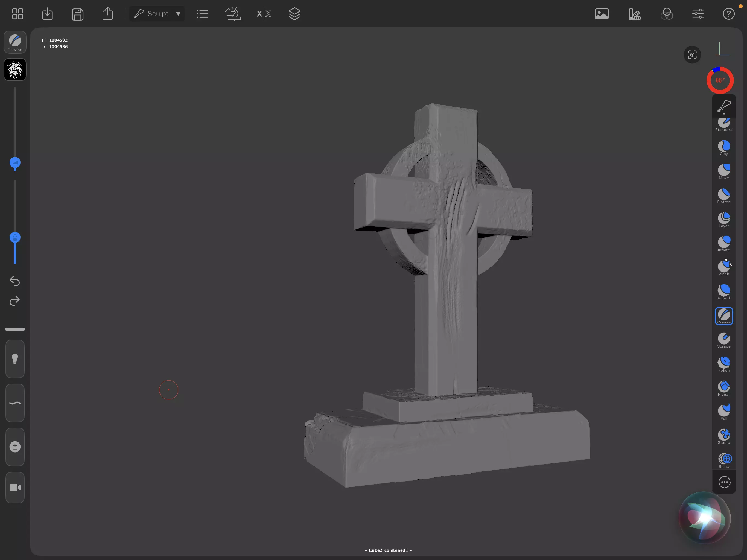Viewport: 747px width, 560px height.
Task: Toggle the X symmetry icon
Action: [x=264, y=14]
